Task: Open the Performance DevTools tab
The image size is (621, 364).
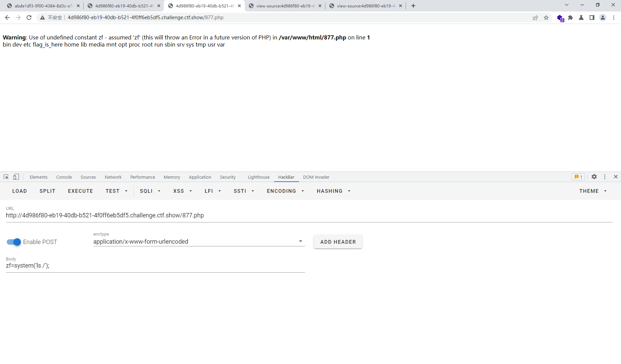Action: 143,177
